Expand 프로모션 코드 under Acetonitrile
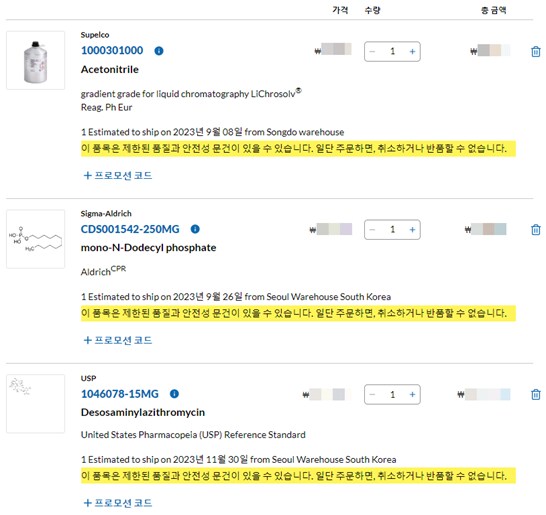546x515 pixels. tap(118, 175)
